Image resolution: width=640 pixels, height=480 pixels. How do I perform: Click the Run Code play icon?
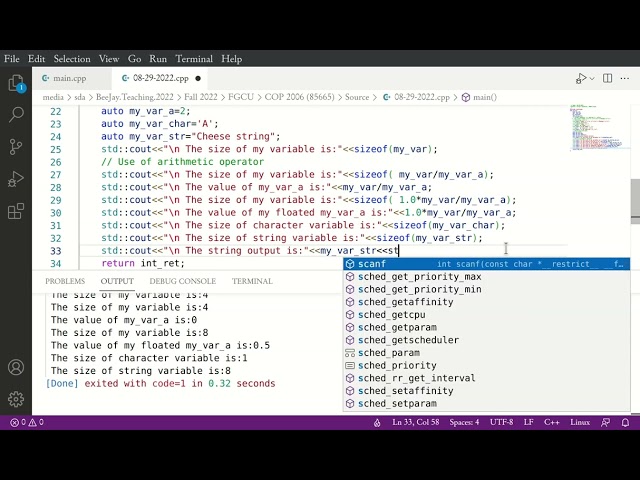581,78
